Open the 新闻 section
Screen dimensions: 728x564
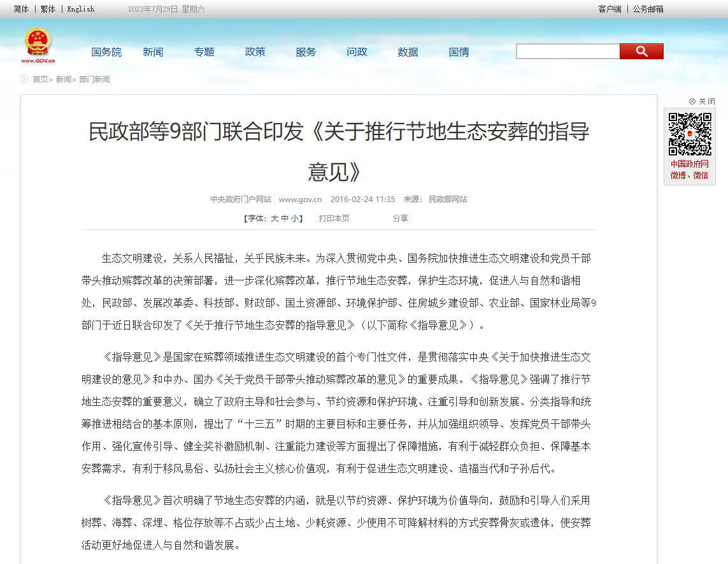click(153, 52)
